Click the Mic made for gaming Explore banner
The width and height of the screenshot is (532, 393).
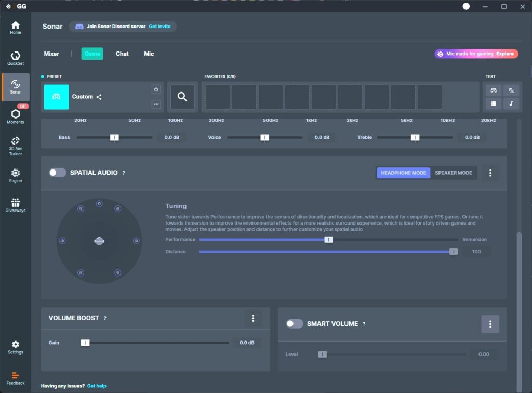pos(476,54)
